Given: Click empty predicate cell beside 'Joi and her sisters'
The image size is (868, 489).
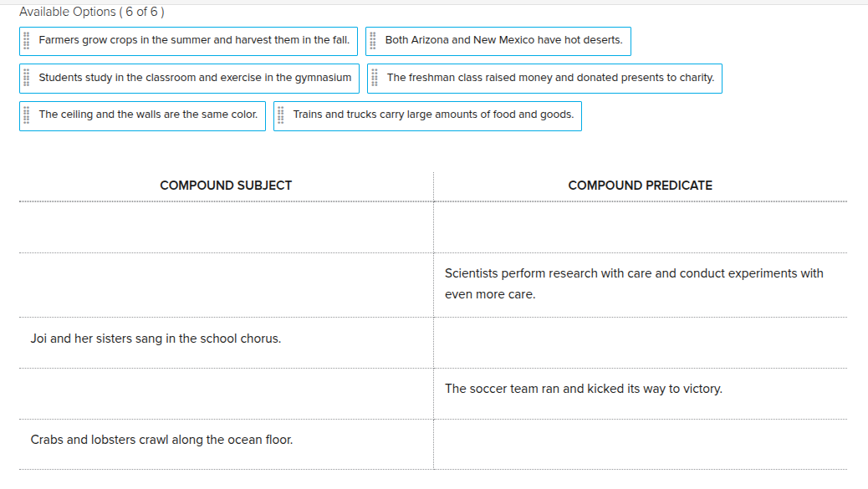Looking at the screenshot, I should (640, 342).
